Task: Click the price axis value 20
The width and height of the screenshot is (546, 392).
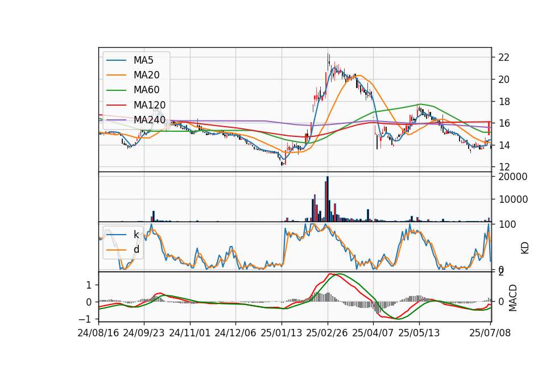Action: tap(504, 80)
